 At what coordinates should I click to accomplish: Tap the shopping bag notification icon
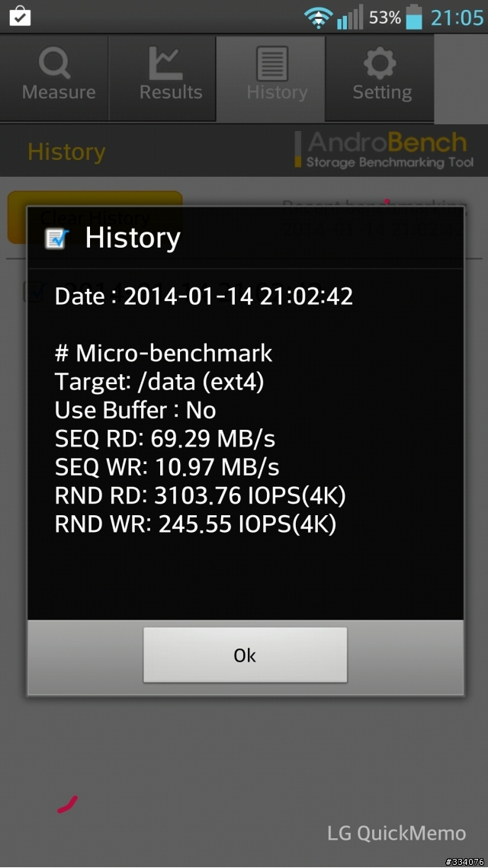click(x=20, y=16)
